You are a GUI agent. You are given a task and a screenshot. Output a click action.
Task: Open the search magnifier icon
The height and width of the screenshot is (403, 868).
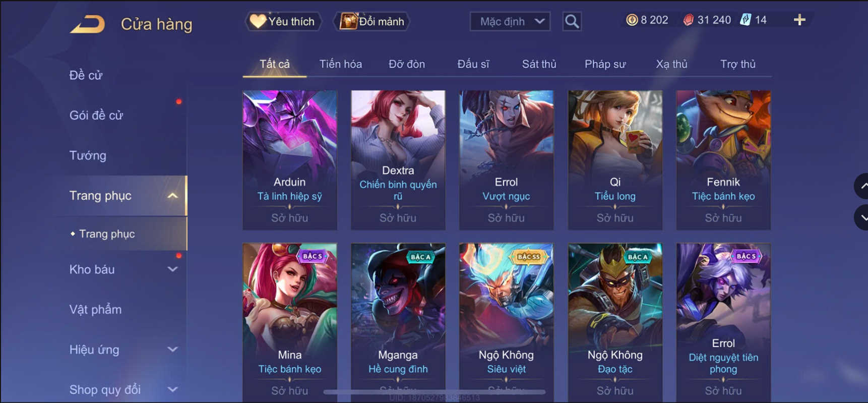coord(572,21)
